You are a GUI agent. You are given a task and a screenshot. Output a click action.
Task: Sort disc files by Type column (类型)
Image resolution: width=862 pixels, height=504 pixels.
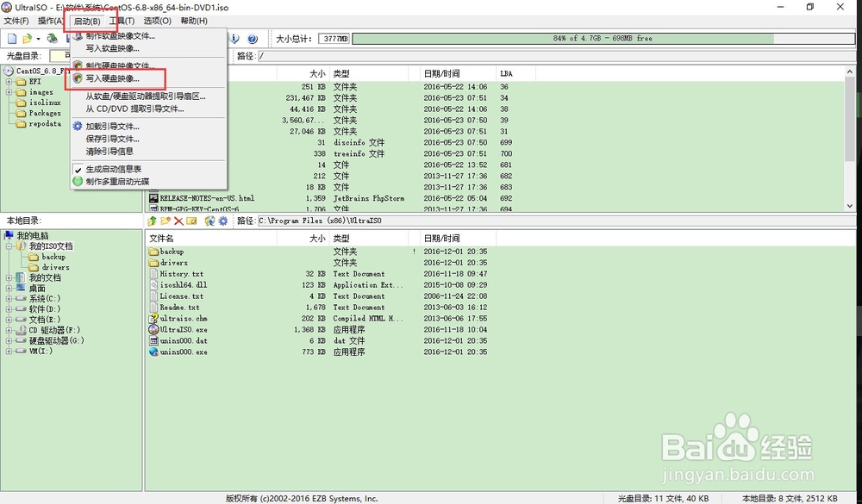[x=369, y=73]
